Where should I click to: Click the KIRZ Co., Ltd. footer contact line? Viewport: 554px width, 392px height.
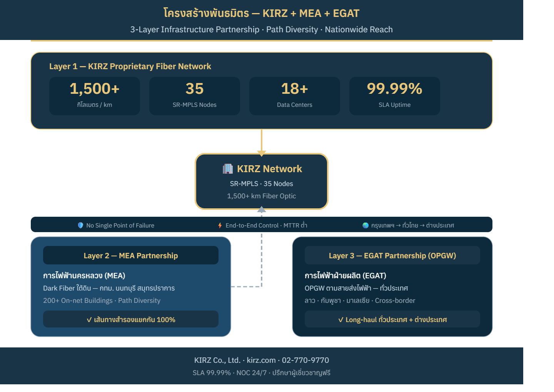pyautogui.click(x=262, y=360)
